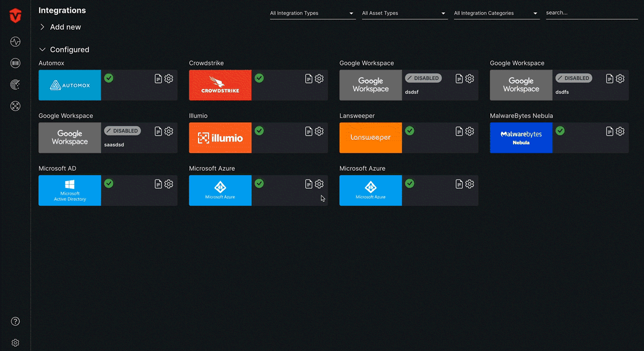Click the "Crowdstrike" card title text
Screen dimensions: 644x351
click(206, 63)
